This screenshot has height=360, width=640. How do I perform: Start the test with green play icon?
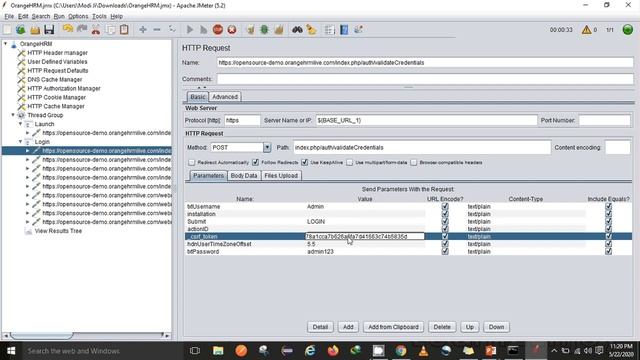190,30
